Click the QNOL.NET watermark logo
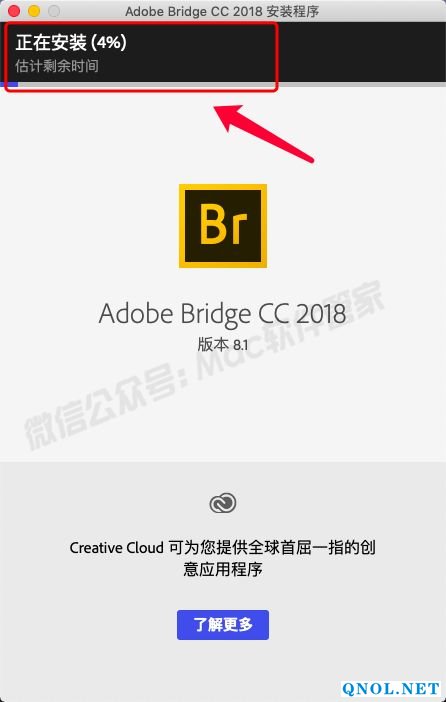Viewport: 446px width, 702px height. pos(391,689)
